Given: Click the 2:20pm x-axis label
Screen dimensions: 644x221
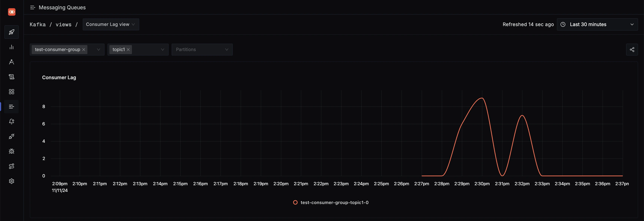Looking at the screenshot, I should pos(281,184).
